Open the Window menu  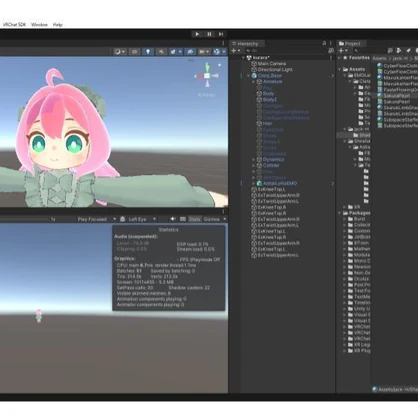(x=39, y=25)
